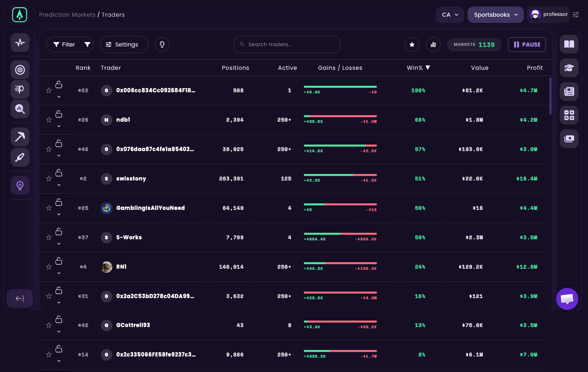Viewport: 588px width, 372px height.
Task: Open the calculator icon in right sidebar
Action: 569,115
